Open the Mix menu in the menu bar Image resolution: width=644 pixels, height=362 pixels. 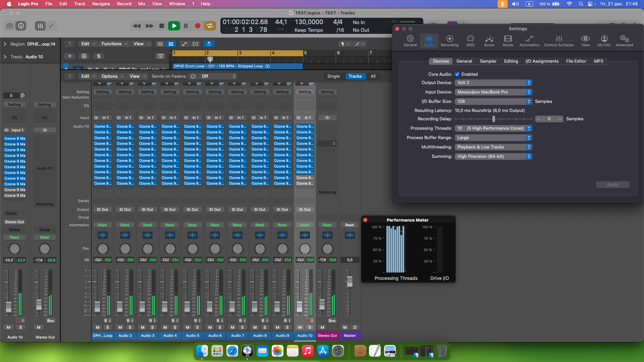click(x=142, y=4)
